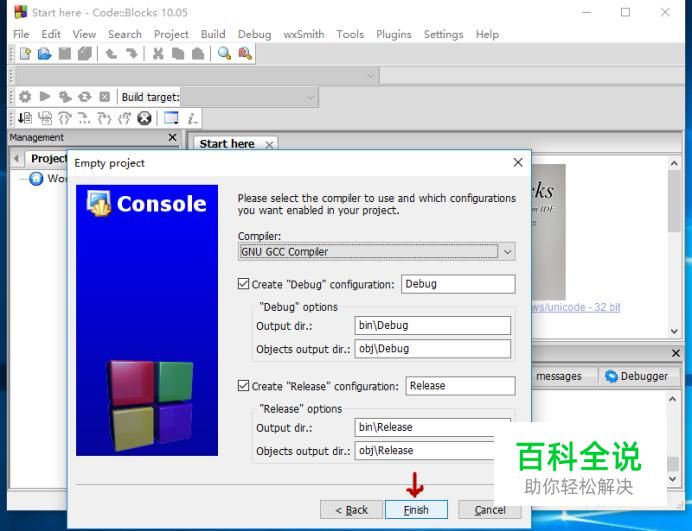Click the Abort build icon
This screenshot has width=692, height=531.
105,97
